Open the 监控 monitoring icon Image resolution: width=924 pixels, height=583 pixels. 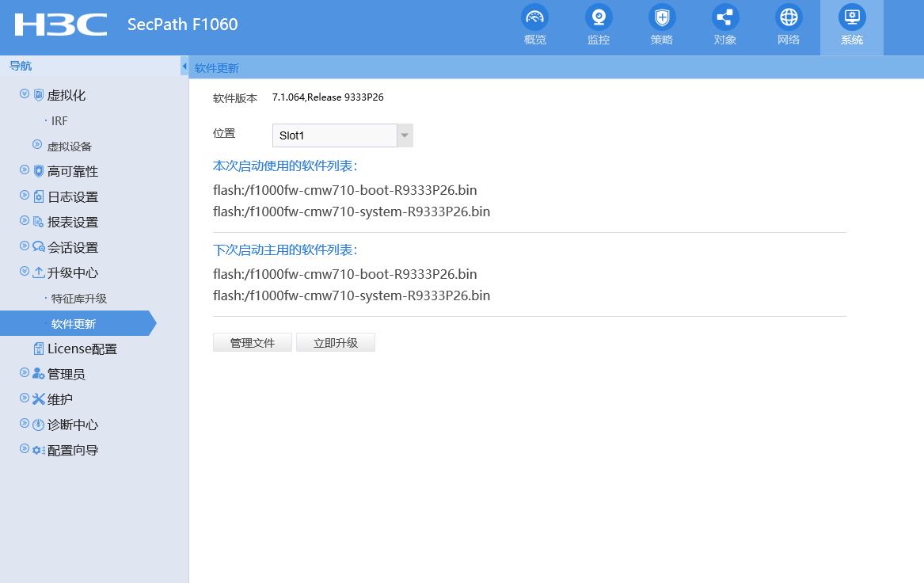(599, 17)
